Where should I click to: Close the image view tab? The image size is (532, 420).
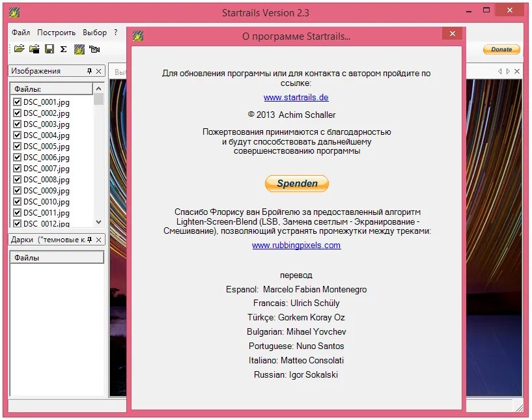pyautogui.click(x=517, y=71)
